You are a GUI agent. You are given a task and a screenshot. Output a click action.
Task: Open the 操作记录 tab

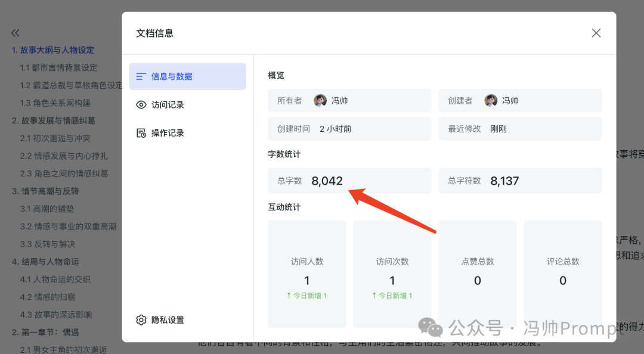168,133
